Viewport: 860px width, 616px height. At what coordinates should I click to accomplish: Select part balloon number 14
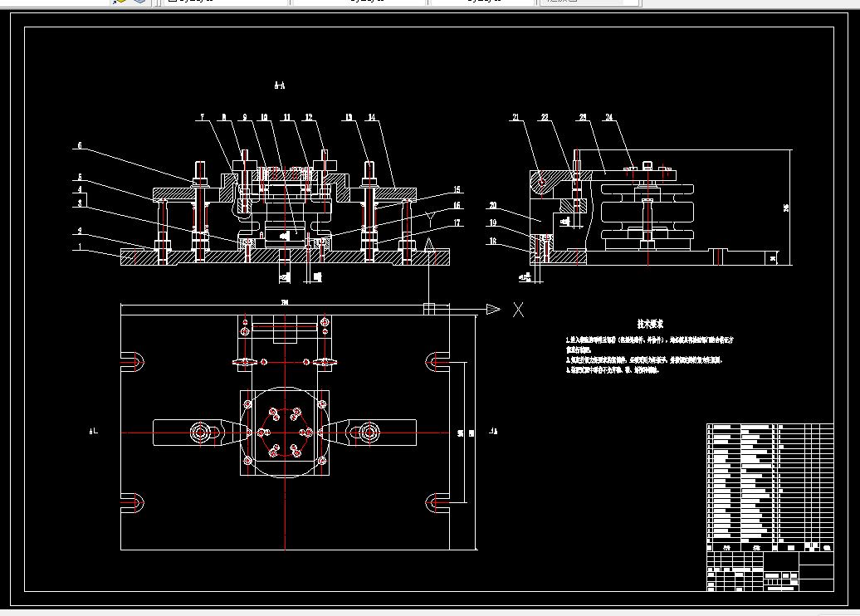tap(372, 117)
